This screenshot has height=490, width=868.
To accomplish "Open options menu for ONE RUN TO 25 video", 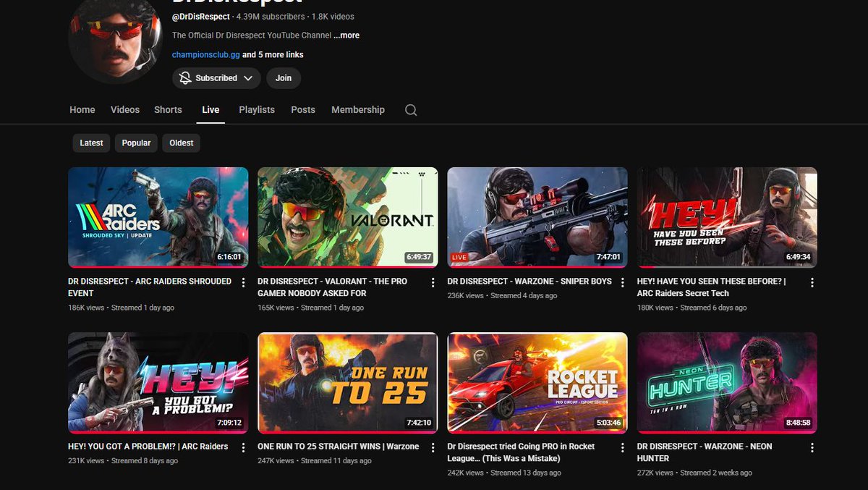I will coord(433,447).
